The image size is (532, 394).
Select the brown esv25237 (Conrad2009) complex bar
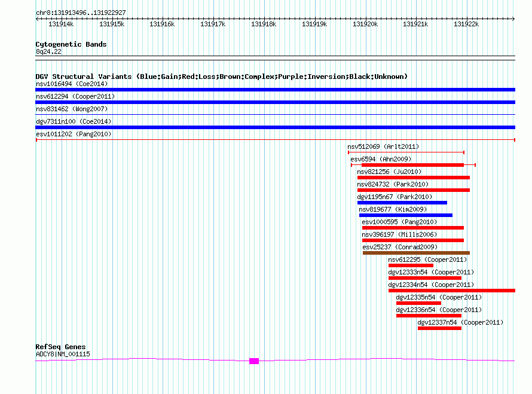(x=415, y=253)
